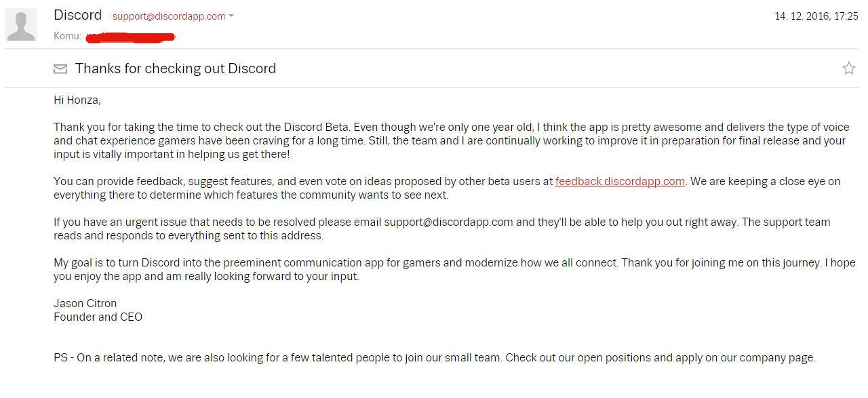Open the envelope icon beside the subject
The image size is (868, 398).
(x=60, y=68)
